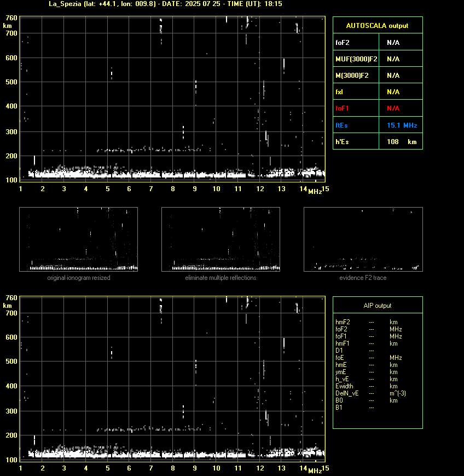Click the red N/A value for foF1
Screen dimensions: 464x476
tap(393, 108)
